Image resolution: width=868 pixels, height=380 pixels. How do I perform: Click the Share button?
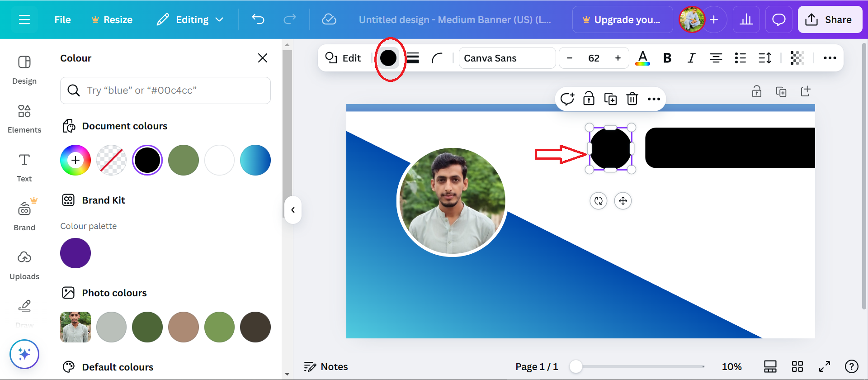pyautogui.click(x=830, y=19)
